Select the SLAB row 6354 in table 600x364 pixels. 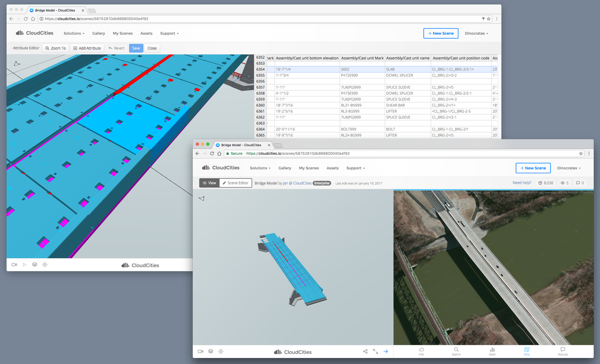pyautogui.click(x=390, y=69)
